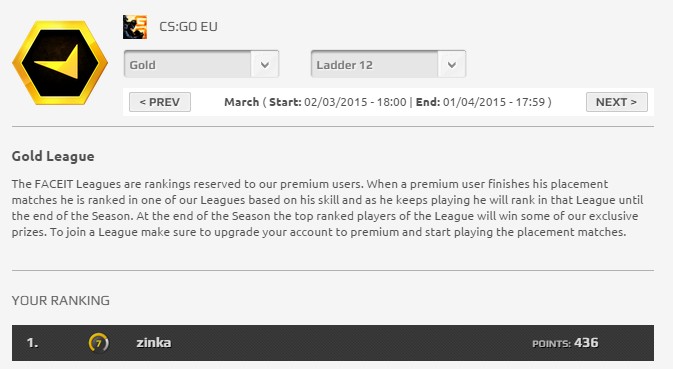Image resolution: width=673 pixels, height=369 pixels.
Task: Open the Ladder 12 selection box
Action: 388,64
